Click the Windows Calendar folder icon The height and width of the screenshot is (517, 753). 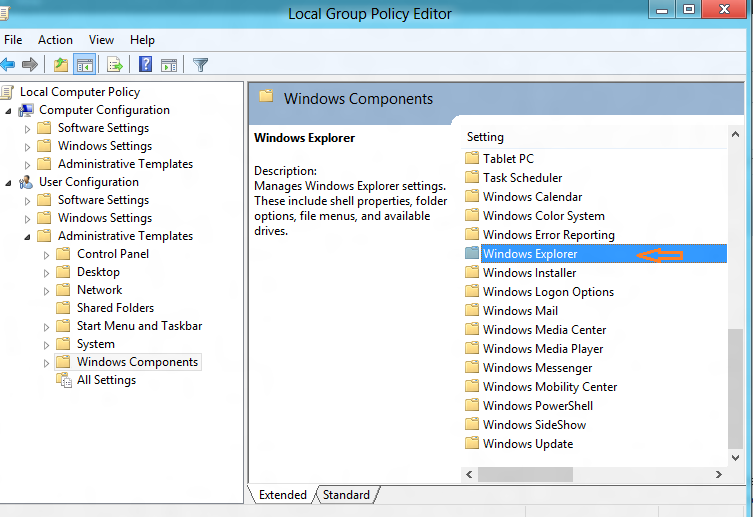tap(472, 196)
